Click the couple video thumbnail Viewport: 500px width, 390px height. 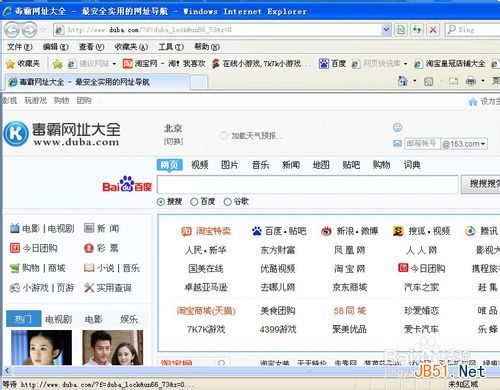click(113, 347)
